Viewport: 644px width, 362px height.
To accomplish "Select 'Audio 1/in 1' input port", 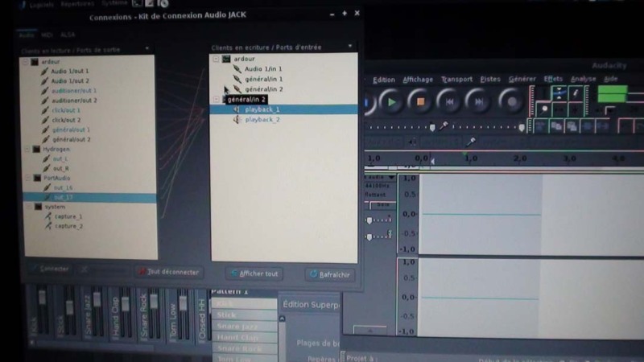I will click(263, 69).
